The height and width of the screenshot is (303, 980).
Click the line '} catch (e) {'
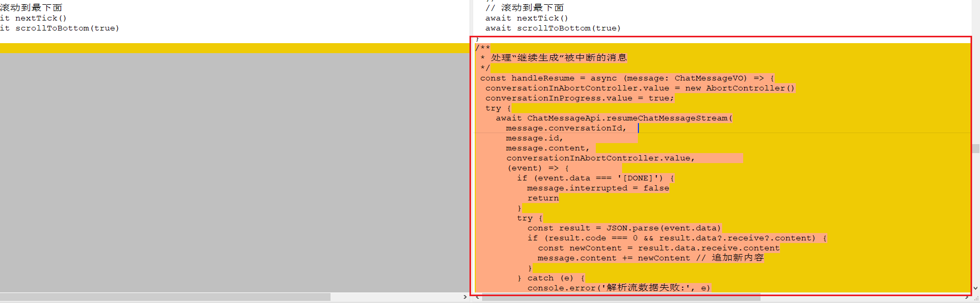[x=551, y=278]
